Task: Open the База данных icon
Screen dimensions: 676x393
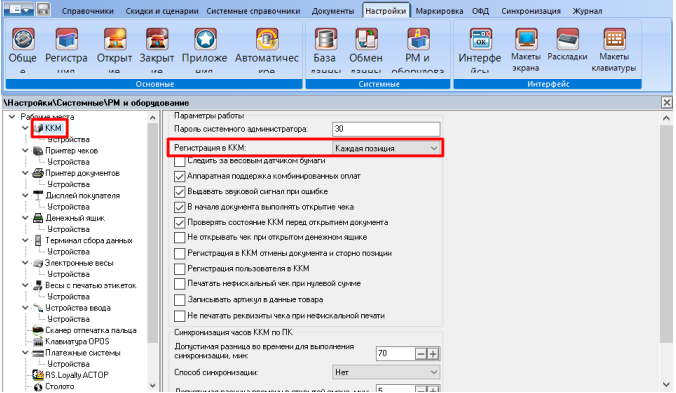Action: point(325,39)
